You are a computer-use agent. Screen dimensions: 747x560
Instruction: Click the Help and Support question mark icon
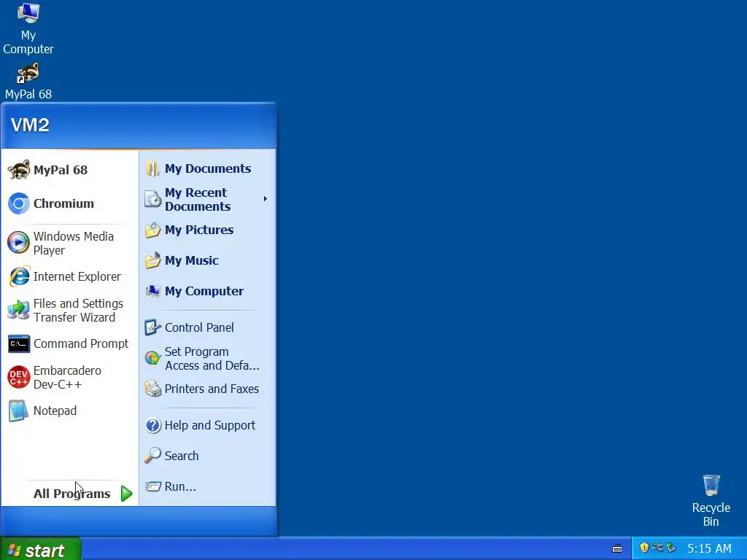(153, 425)
